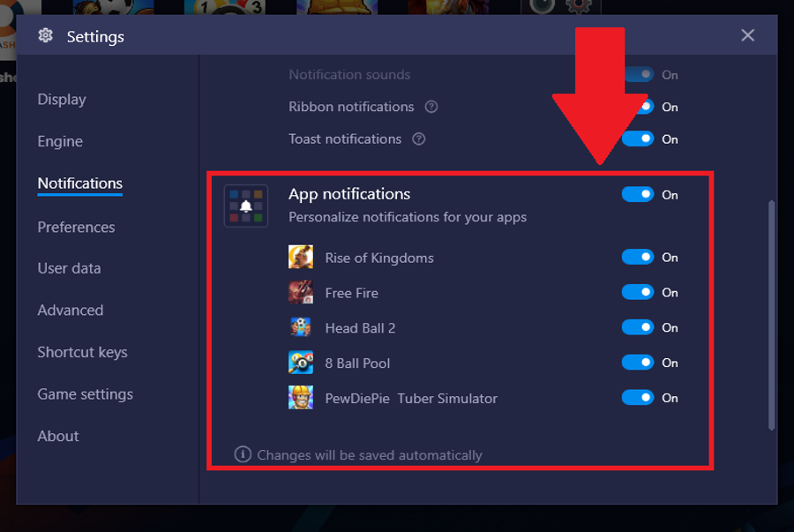Open the Toast notifications help icon
Image resolution: width=794 pixels, height=532 pixels.
(419, 139)
